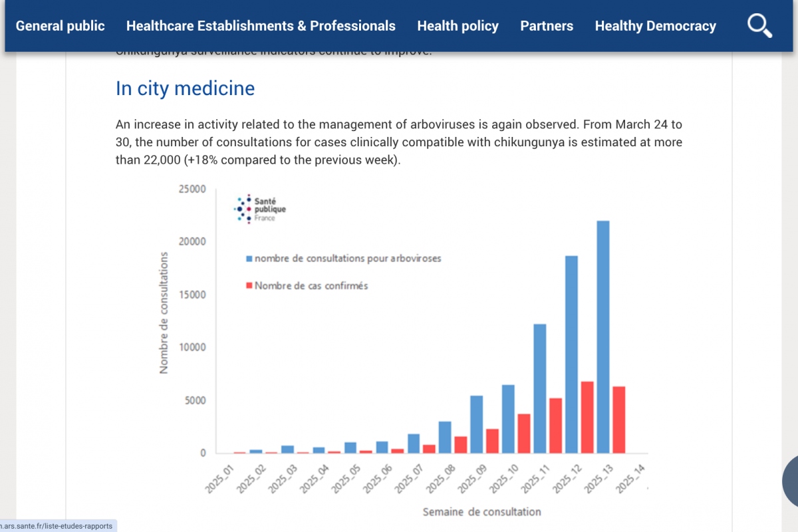This screenshot has width=798, height=532.
Task: Click the blue bar for week 2025_12
Action: point(571,354)
